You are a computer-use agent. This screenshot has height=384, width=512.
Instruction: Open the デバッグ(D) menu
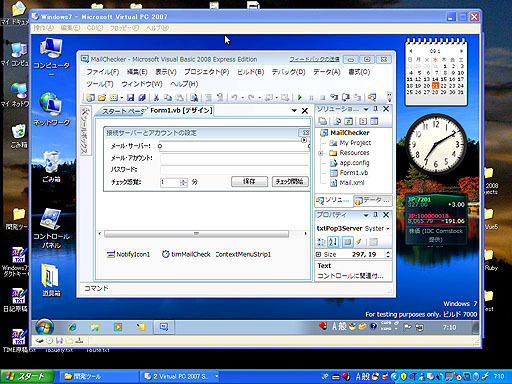288,72
